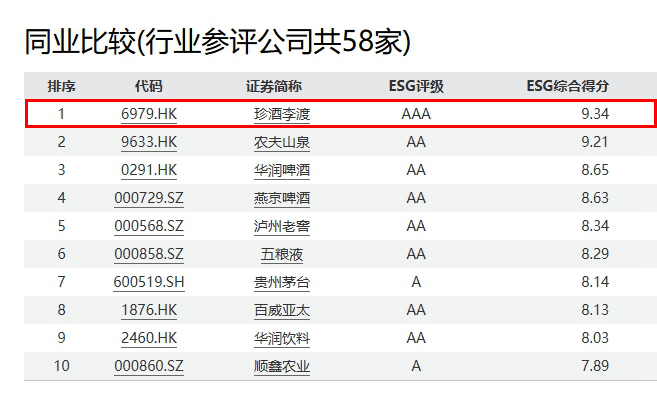The image size is (657, 399).
Task: Click the ESG综合得分 column header
Action: pos(567,86)
